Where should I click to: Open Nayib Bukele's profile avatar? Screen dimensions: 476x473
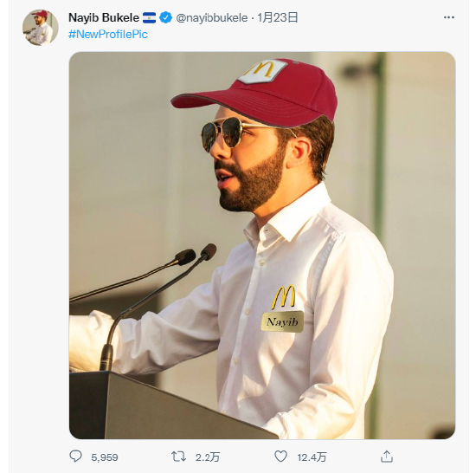point(41,28)
